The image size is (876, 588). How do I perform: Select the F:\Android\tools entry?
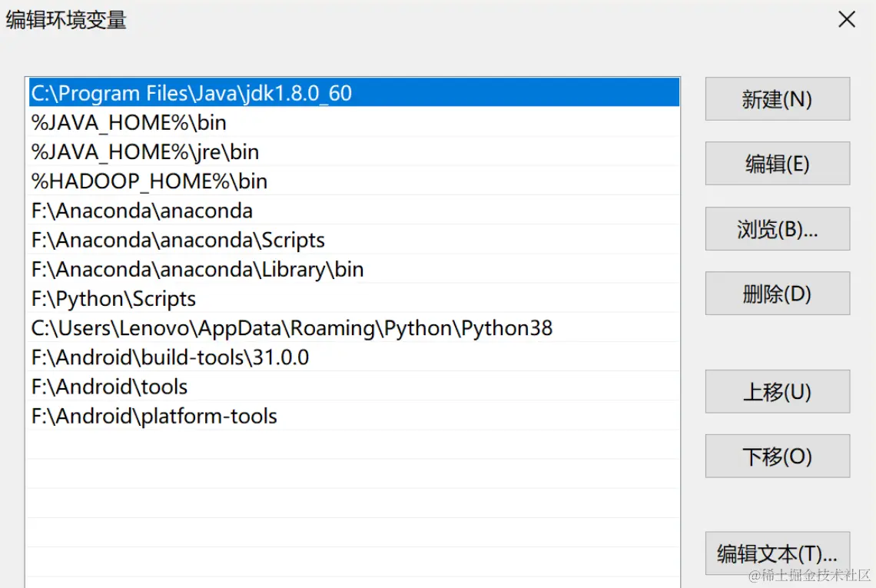pyautogui.click(x=353, y=386)
